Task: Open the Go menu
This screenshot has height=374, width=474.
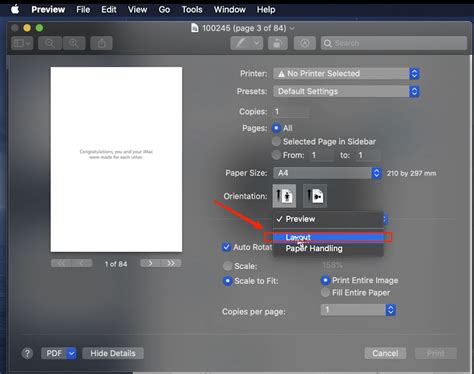Action: click(x=164, y=10)
